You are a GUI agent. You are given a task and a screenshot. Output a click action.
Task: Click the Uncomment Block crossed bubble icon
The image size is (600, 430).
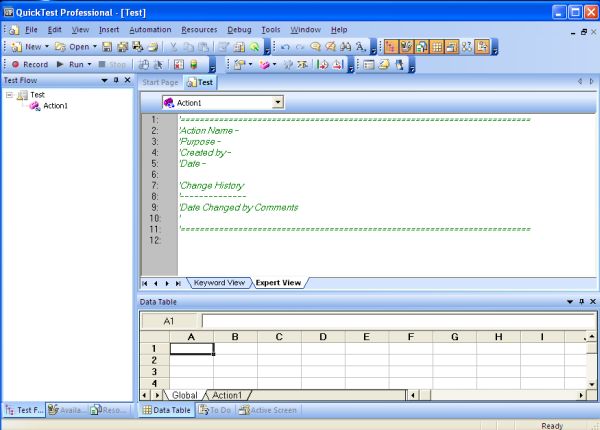coord(331,47)
